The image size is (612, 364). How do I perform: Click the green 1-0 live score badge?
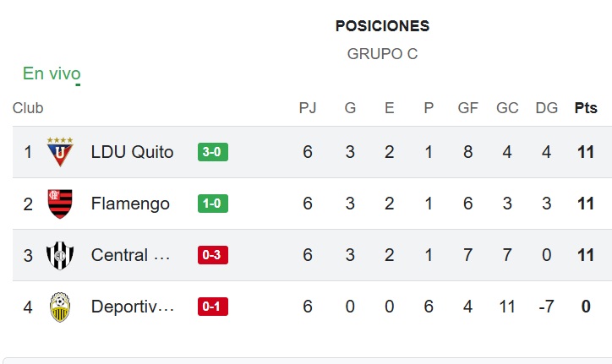click(213, 204)
